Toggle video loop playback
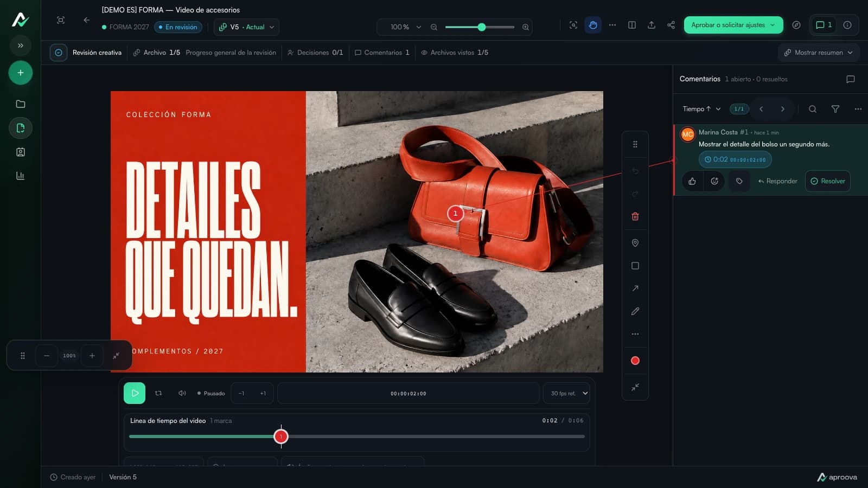This screenshot has width=868, height=488. tap(158, 393)
